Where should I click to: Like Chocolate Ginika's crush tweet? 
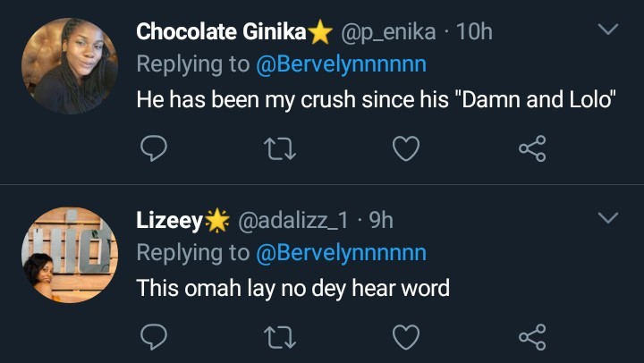pyautogui.click(x=406, y=149)
